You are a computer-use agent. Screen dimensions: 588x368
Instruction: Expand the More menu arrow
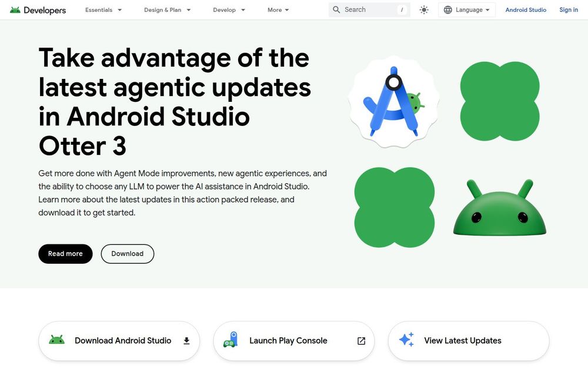click(287, 10)
